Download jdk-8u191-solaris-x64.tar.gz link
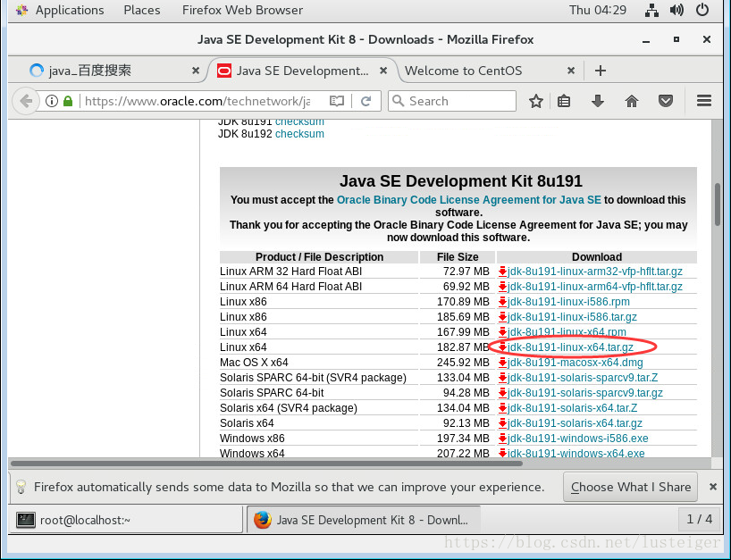This screenshot has width=731, height=560. click(x=575, y=423)
